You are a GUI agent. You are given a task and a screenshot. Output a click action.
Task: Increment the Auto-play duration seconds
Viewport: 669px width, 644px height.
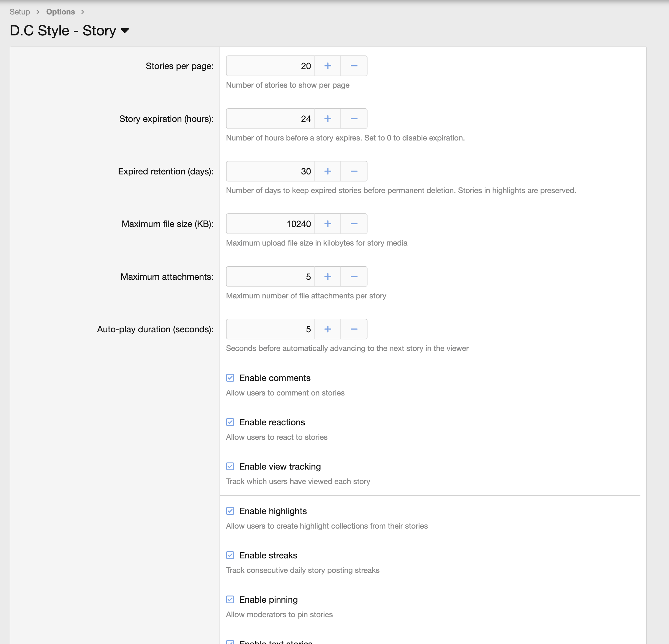pos(327,329)
